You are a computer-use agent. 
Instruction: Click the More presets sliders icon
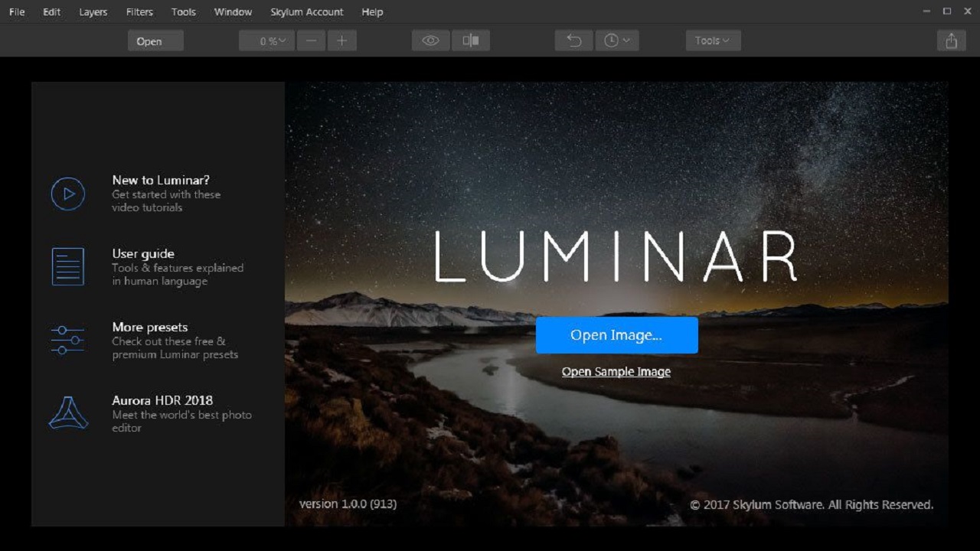pos(68,340)
